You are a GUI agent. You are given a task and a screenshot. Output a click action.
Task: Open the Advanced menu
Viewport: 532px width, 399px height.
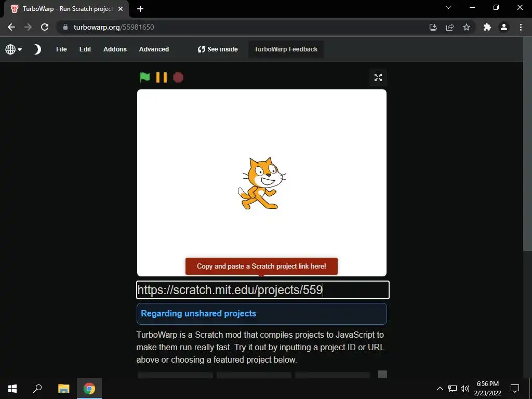pyautogui.click(x=154, y=49)
